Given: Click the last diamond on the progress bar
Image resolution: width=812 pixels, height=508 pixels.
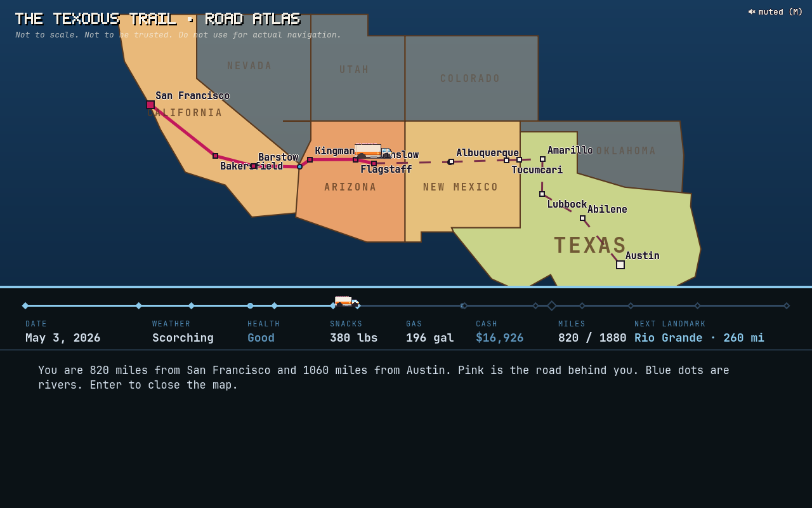Looking at the screenshot, I should click(787, 306).
